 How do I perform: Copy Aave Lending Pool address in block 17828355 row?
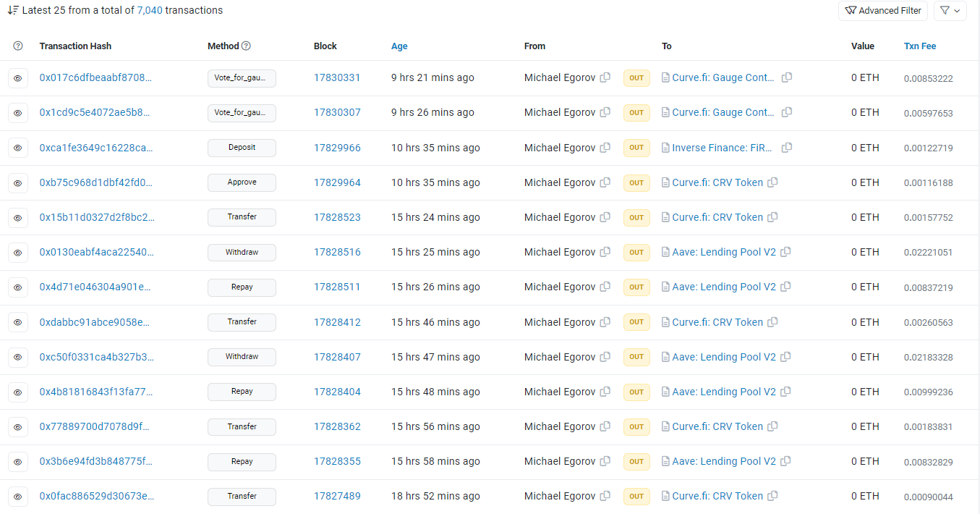[785, 461]
